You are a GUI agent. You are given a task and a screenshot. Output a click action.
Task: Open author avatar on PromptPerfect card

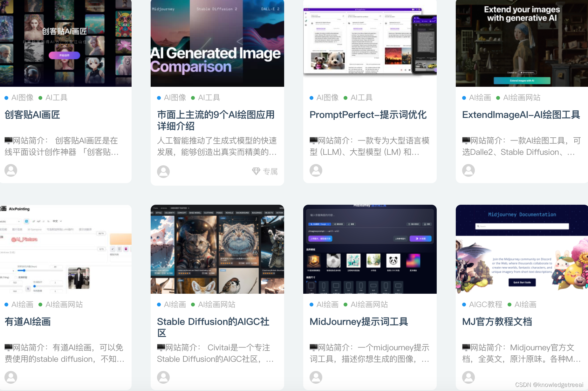tap(316, 170)
